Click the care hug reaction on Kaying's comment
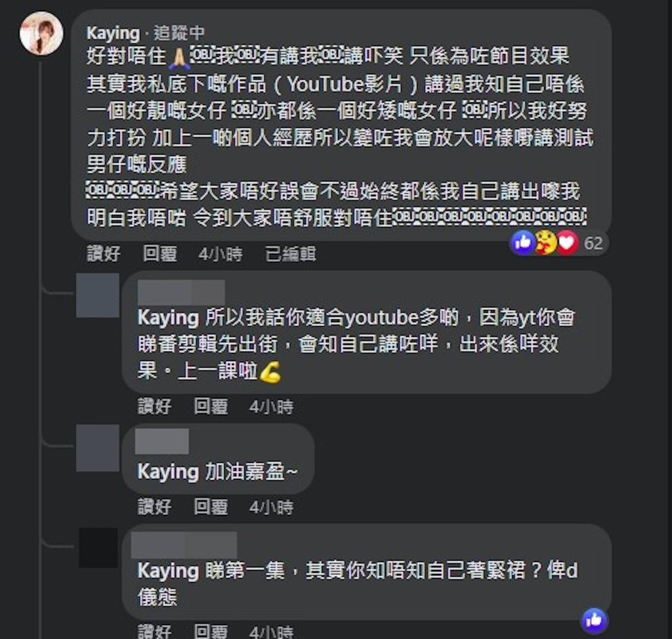 pyautogui.click(x=545, y=243)
